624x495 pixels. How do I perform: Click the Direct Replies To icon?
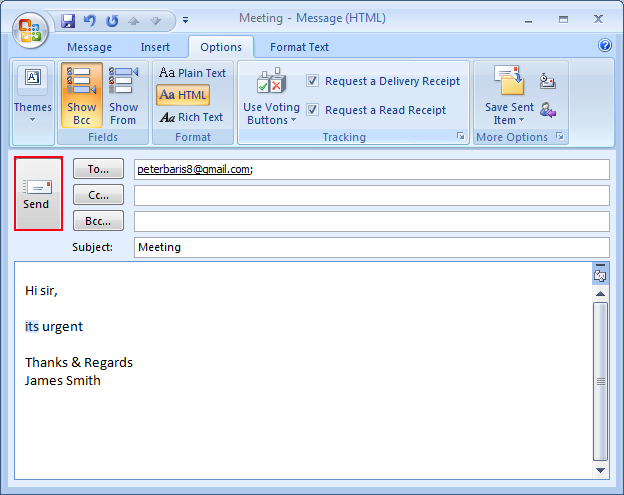pyautogui.click(x=548, y=110)
